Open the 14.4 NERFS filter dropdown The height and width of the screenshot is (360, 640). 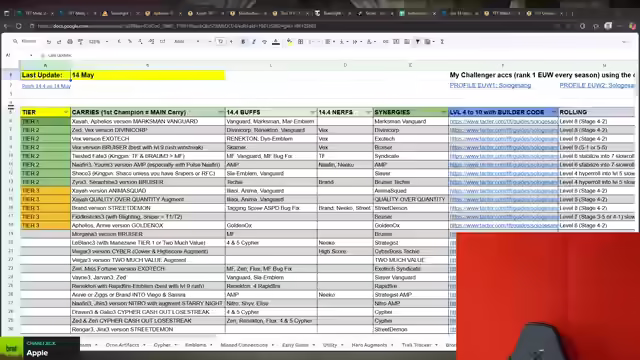tap(368, 112)
